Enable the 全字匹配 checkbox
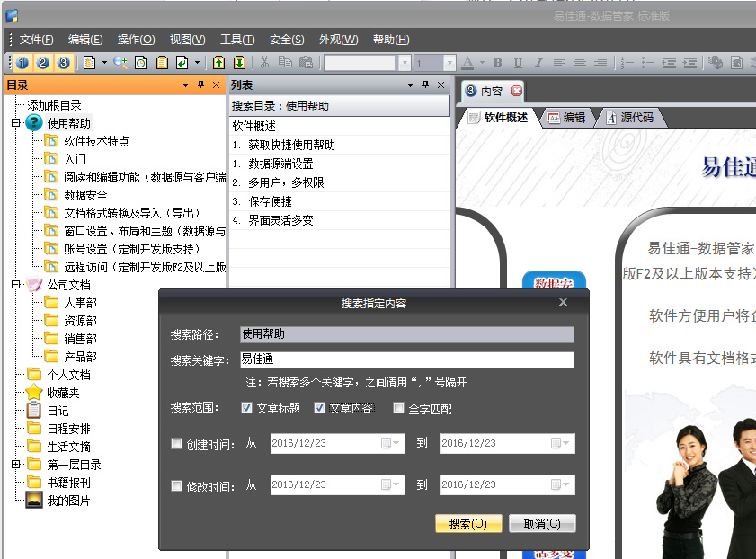This screenshot has width=756, height=559. click(x=398, y=408)
